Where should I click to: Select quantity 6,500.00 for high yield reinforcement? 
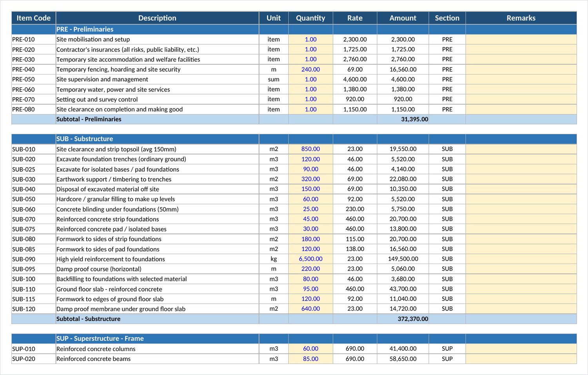click(310, 259)
